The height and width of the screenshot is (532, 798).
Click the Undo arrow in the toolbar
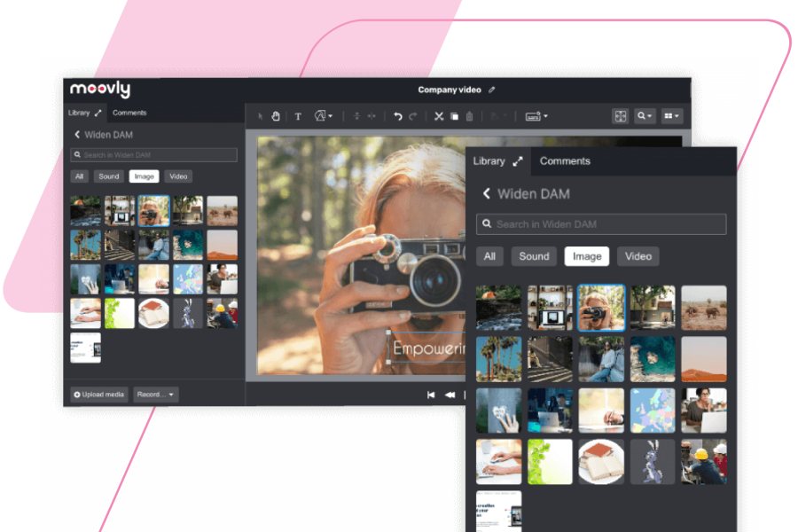click(398, 116)
